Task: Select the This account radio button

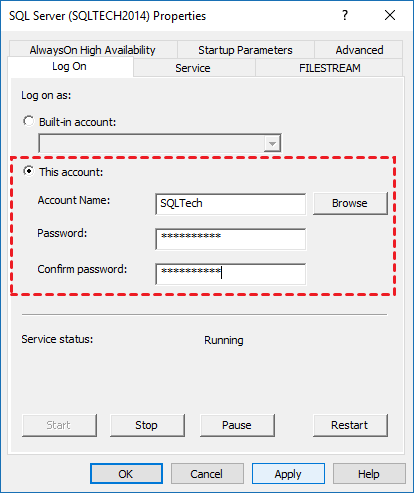Action: click(28, 171)
